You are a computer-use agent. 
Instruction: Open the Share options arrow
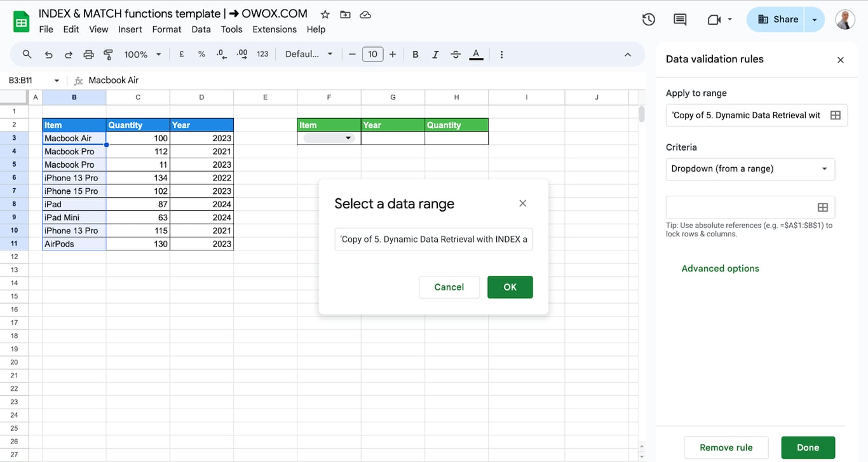815,20
